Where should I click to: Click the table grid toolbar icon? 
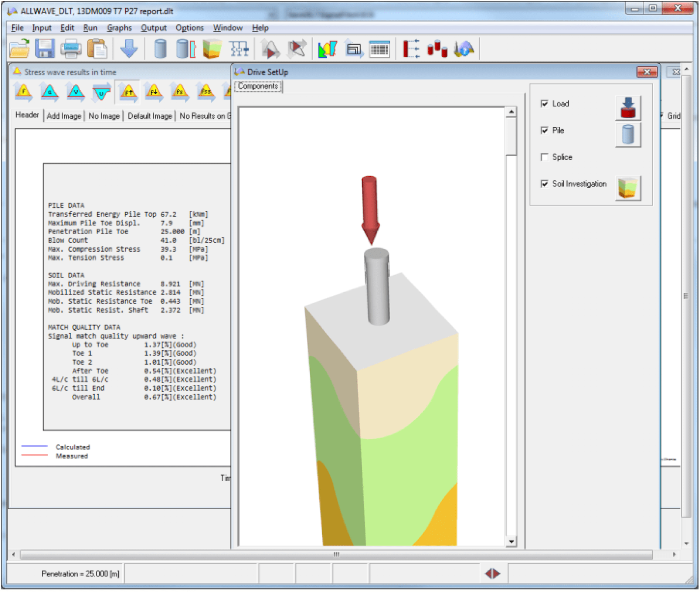(x=380, y=49)
